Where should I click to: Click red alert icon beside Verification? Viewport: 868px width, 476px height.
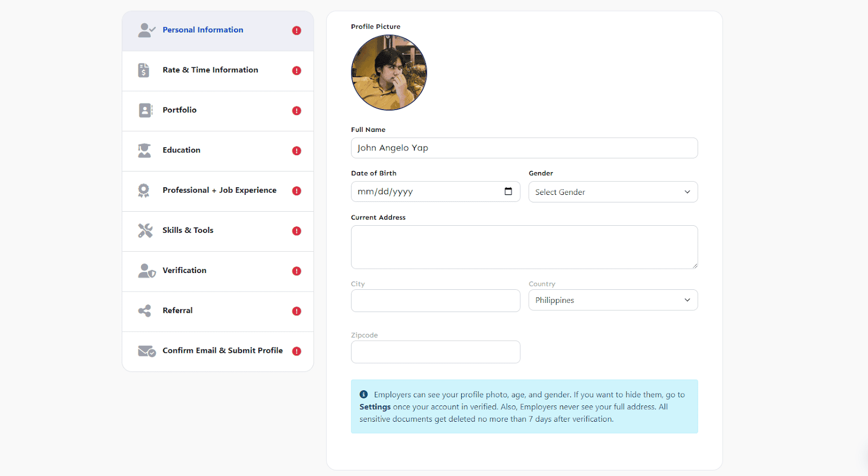297,271
